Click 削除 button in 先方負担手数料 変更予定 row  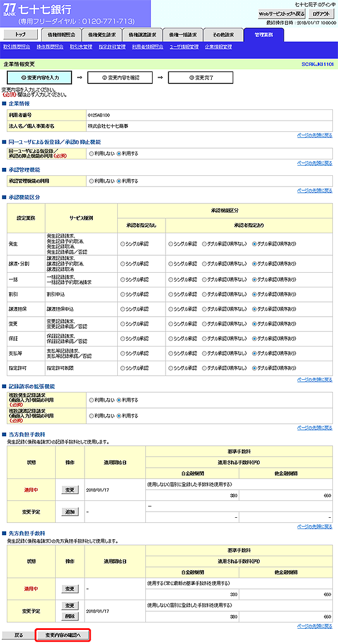(70, 616)
